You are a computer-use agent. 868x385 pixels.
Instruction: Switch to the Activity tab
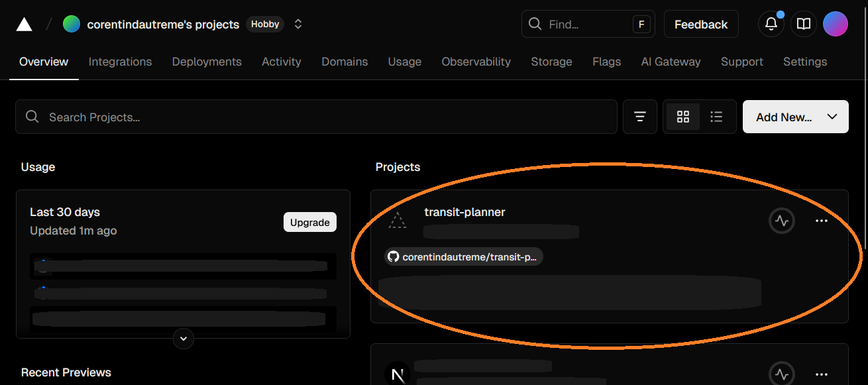pos(282,62)
